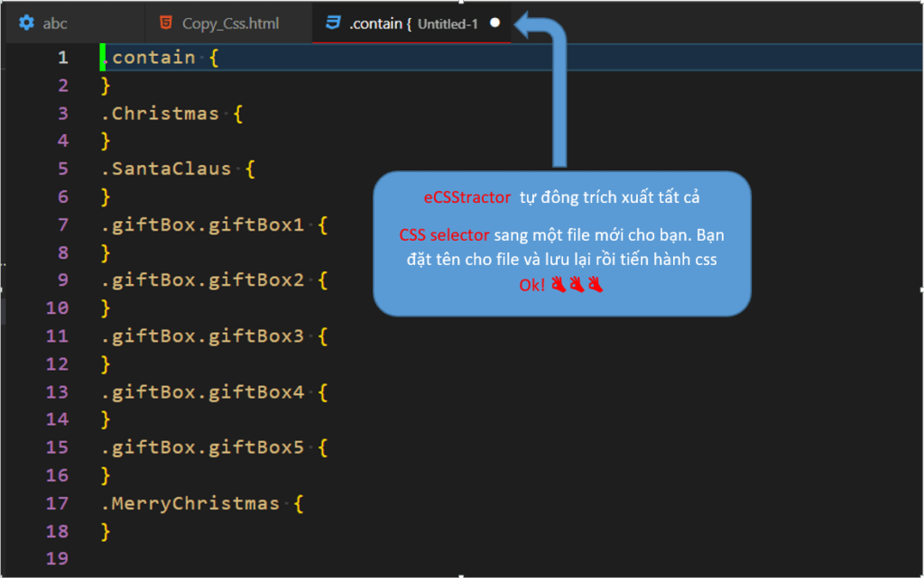Viewport: 924px width, 578px height.
Task: Click the .giftBox.giftBox2 selector text
Action: point(203,280)
